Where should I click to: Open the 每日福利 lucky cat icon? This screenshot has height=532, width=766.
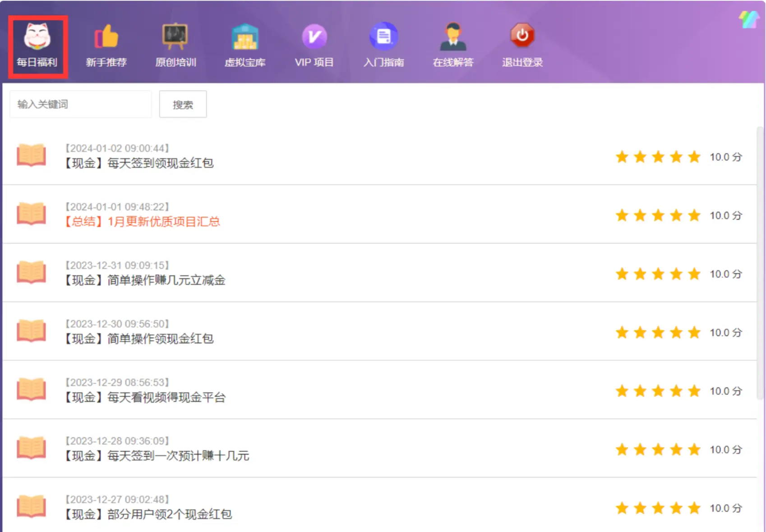click(x=37, y=36)
